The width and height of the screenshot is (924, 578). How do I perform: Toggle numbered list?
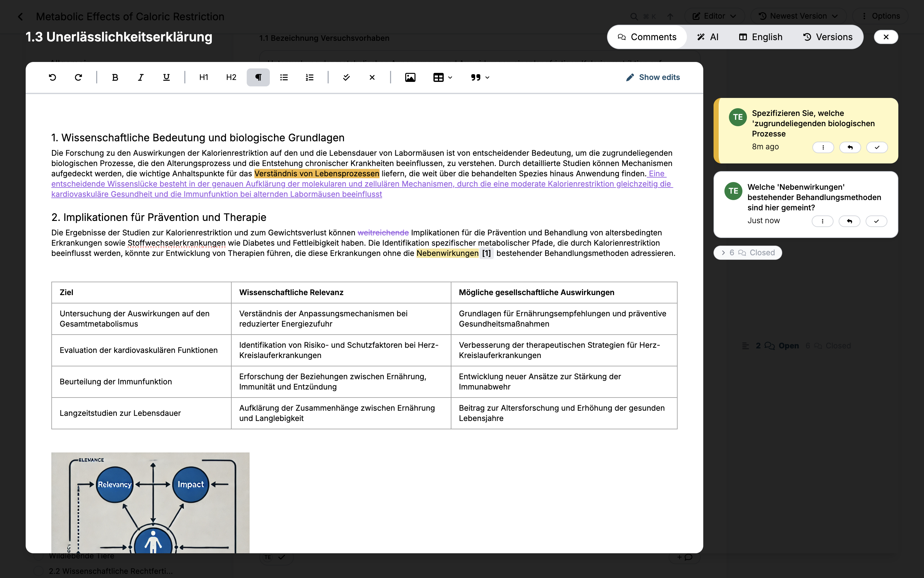310,77
